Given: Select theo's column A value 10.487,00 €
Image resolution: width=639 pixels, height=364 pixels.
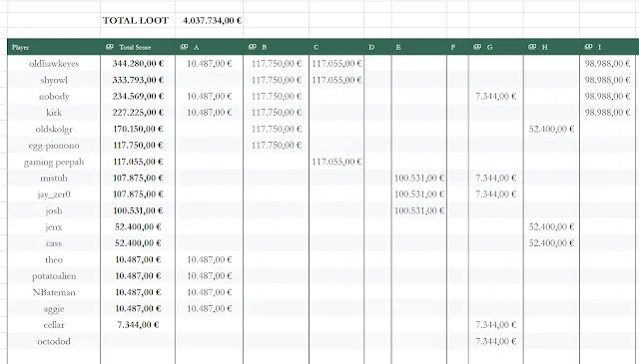Looking at the screenshot, I should 209,259.
